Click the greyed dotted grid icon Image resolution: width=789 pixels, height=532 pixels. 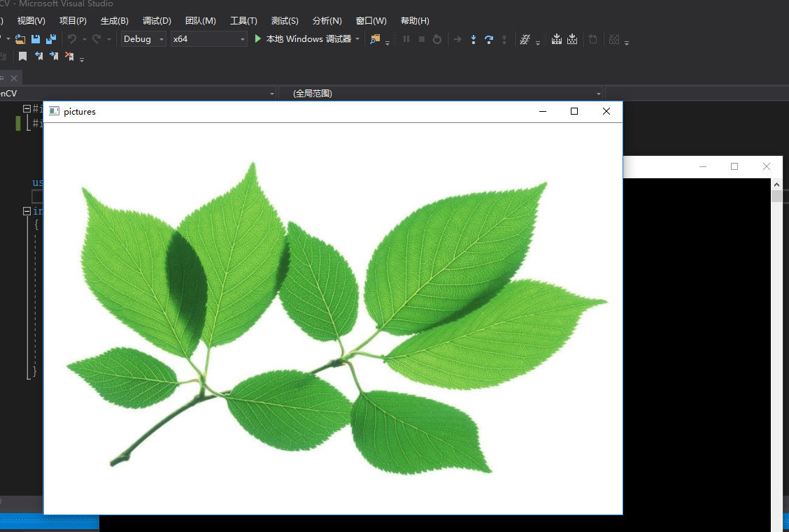(614, 38)
